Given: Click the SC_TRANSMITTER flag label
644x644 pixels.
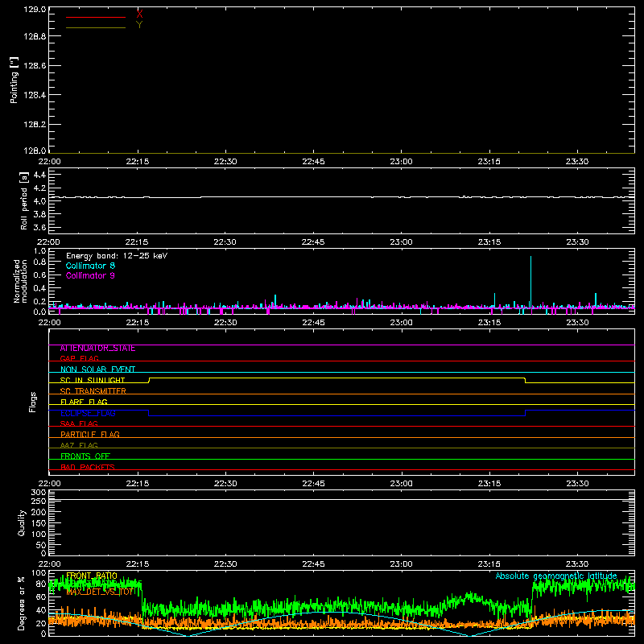Looking at the screenshot, I should [93, 391].
